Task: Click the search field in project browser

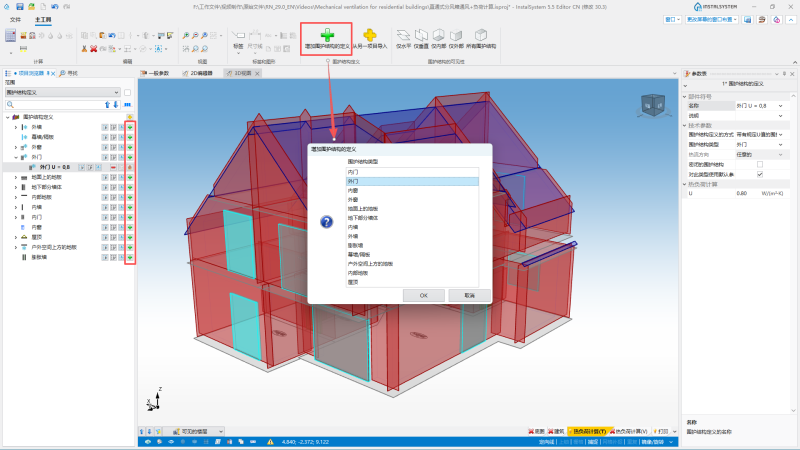Action: click(55, 105)
